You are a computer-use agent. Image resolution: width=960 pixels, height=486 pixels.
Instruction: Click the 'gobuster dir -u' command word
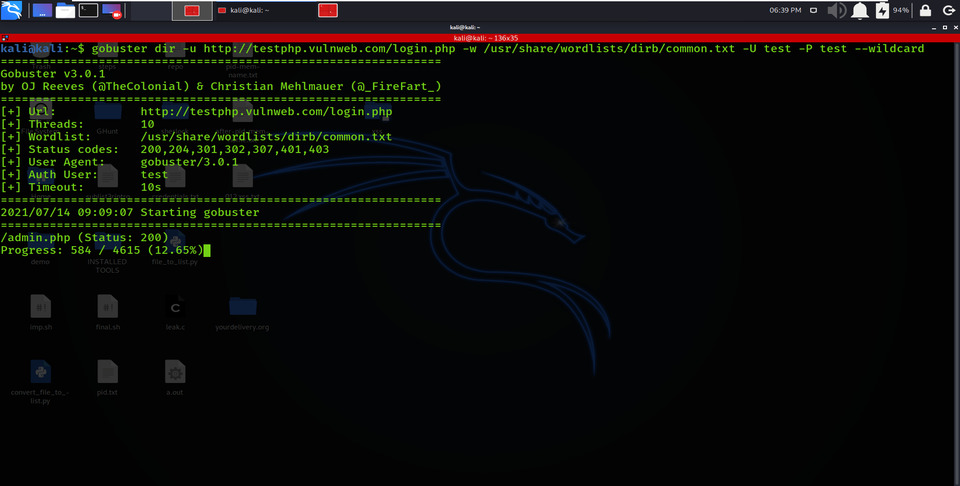144,49
